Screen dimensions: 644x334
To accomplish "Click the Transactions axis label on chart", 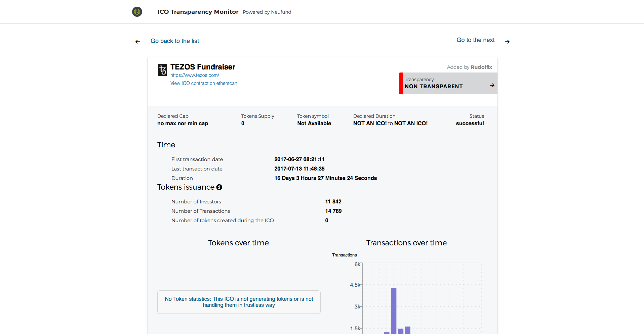I will [x=344, y=255].
